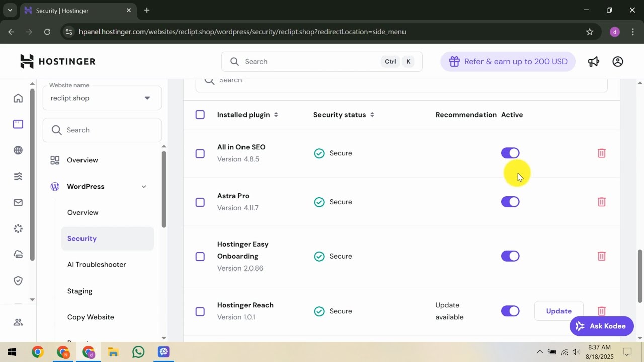Open the announcements megaphone icon
Screen dimensions: 644x362
pyautogui.click(x=594, y=61)
